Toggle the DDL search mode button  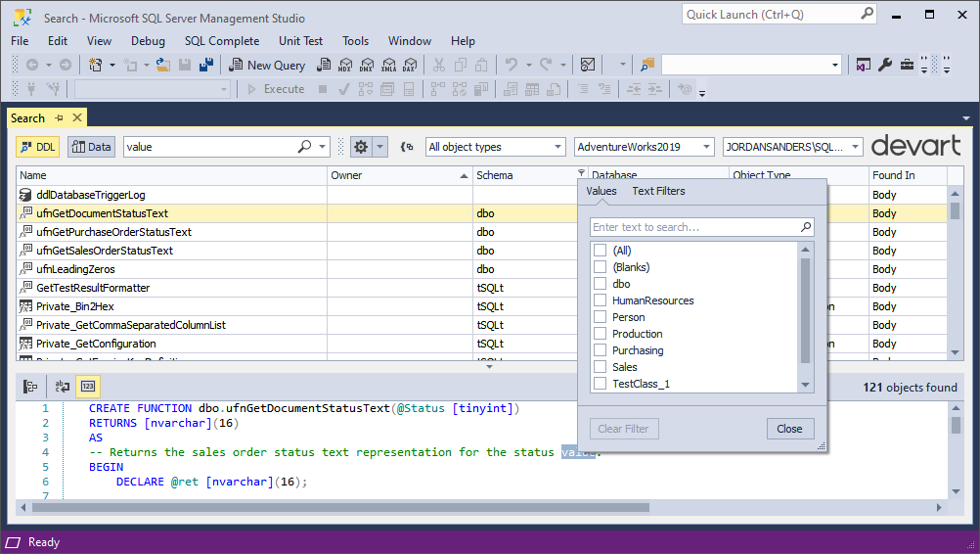click(x=37, y=147)
